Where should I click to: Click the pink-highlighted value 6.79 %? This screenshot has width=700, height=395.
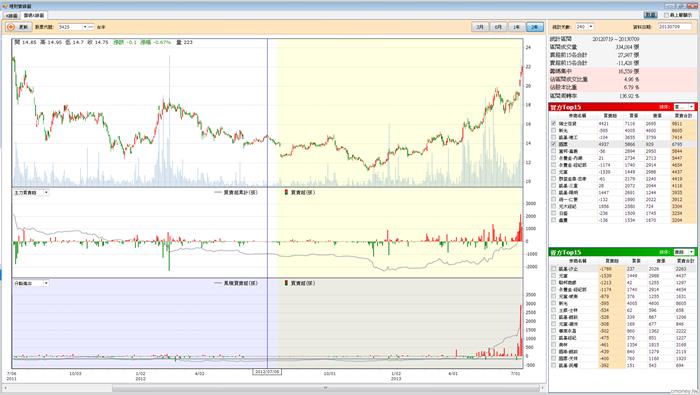[x=631, y=87]
